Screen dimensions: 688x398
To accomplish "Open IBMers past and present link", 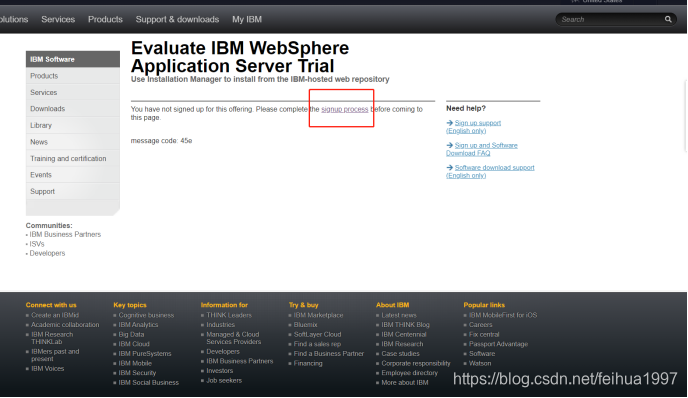I will [x=55, y=355].
